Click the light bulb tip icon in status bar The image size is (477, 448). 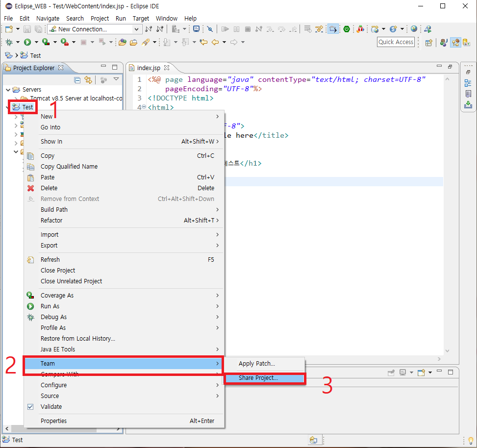tap(471, 440)
